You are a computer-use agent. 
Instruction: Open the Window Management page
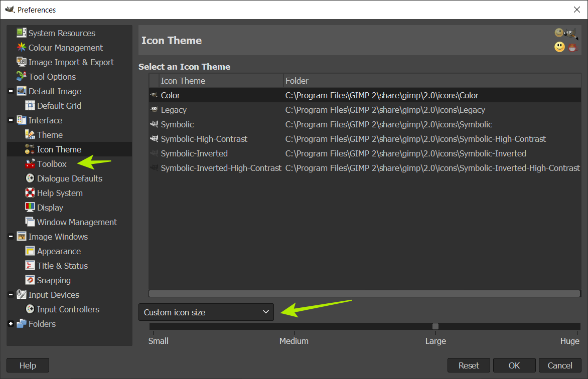(77, 222)
